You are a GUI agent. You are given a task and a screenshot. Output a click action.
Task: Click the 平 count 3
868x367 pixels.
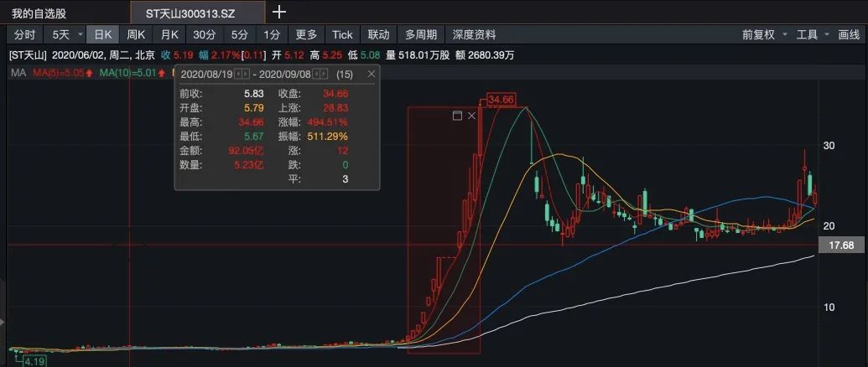pyautogui.click(x=346, y=179)
